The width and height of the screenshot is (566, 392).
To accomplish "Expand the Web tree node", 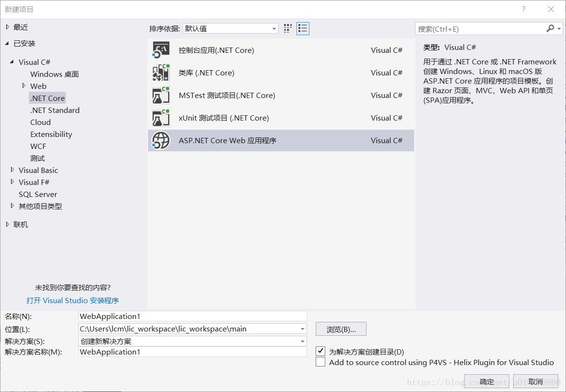I will coord(24,86).
